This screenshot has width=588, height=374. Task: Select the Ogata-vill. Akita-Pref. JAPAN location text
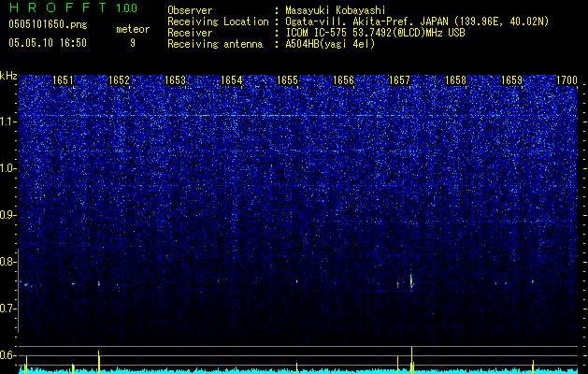417,22
